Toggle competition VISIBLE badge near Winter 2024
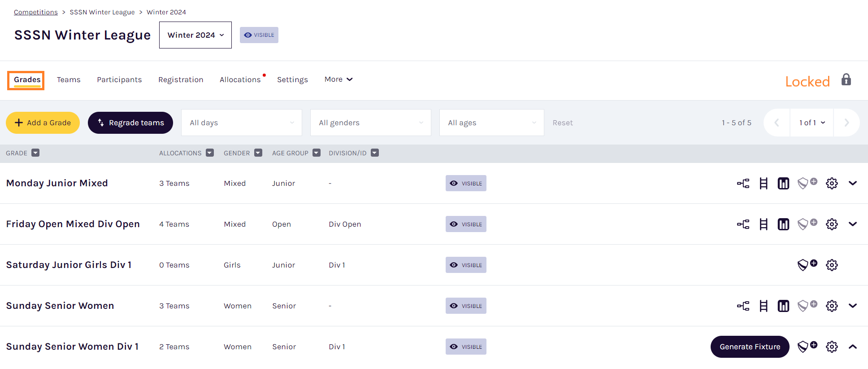 tap(259, 35)
